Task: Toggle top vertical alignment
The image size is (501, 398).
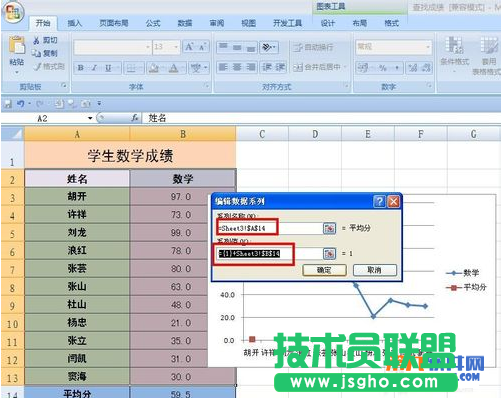Action: [x=223, y=47]
